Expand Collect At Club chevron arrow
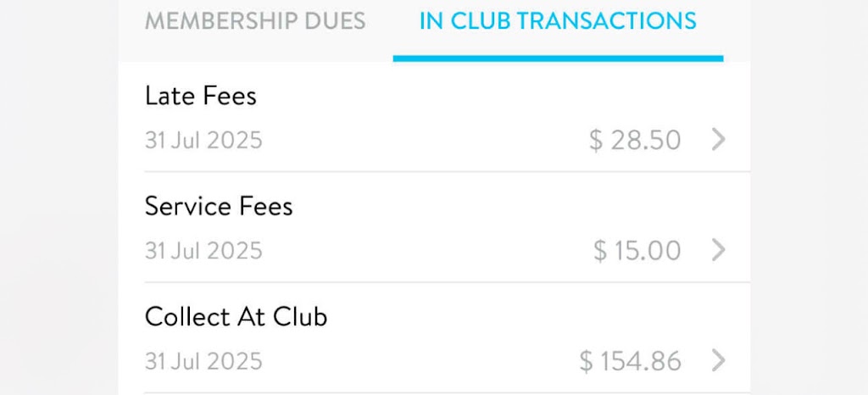The height and width of the screenshot is (395, 868). tap(718, 361)
